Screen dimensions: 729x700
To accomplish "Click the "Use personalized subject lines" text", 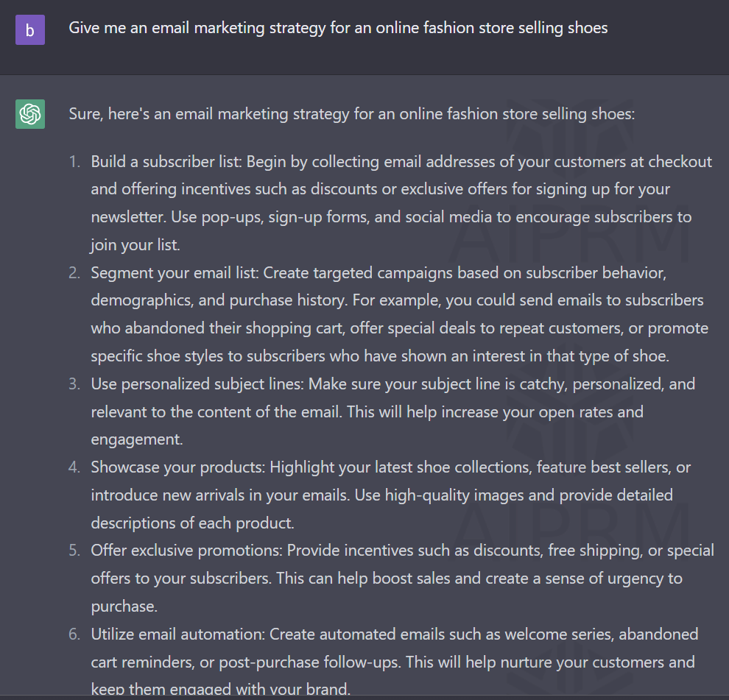I will tap(197, 383).
